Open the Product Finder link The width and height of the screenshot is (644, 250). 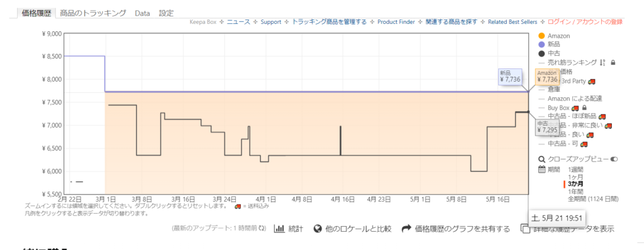pos(396,22)
